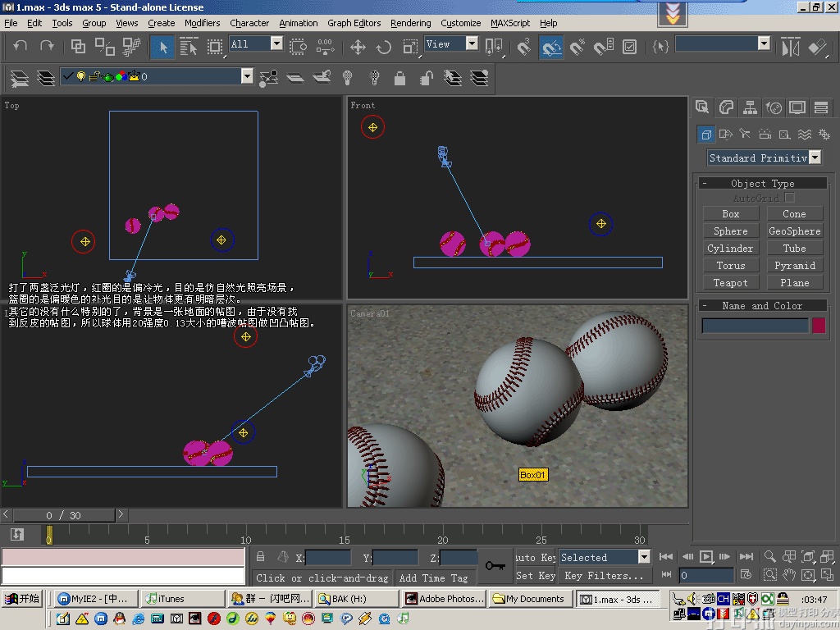Click the Zoom viewport navigation icon
This screenshot has width=840, height=630.
[x=769, y=557]
